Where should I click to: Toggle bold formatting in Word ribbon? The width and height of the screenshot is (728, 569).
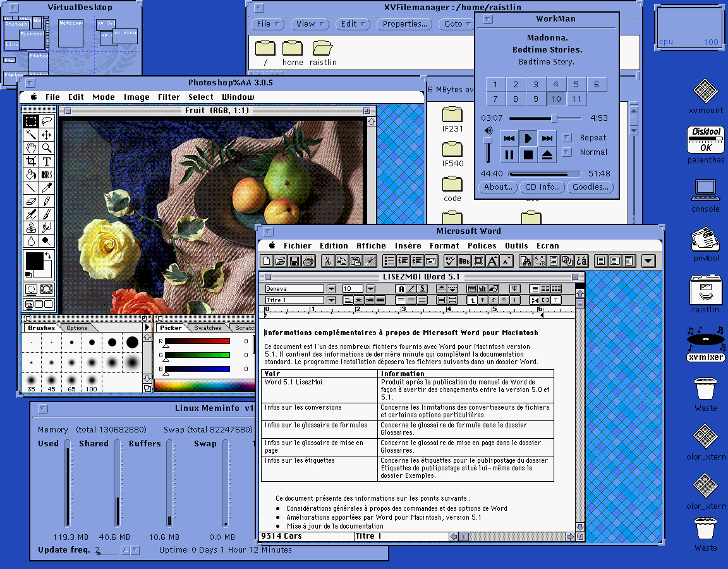point(401,289)
